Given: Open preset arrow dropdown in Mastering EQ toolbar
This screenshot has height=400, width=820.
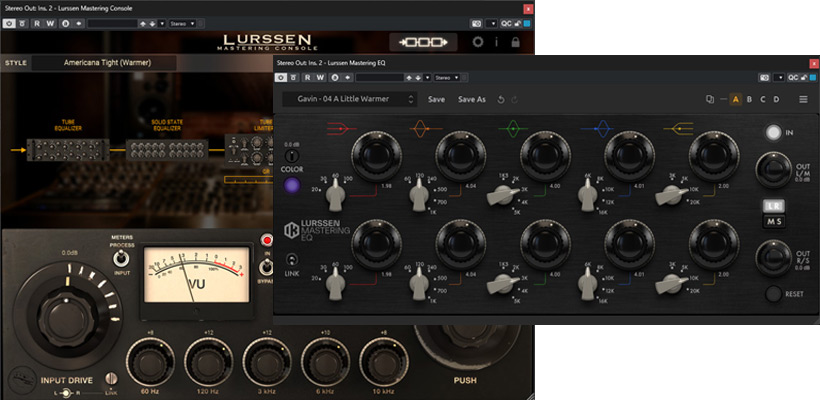Looking at the screenshot, I should (x=427, y=77).
